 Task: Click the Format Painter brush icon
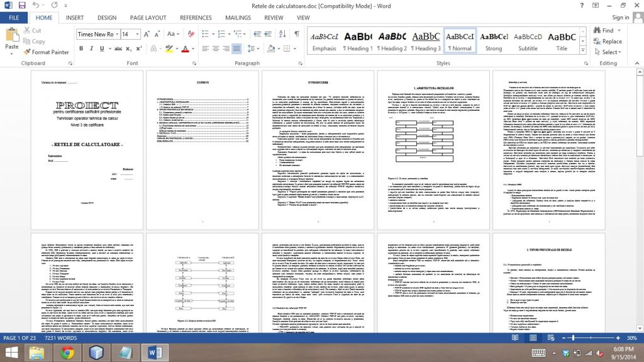point(28,52)
